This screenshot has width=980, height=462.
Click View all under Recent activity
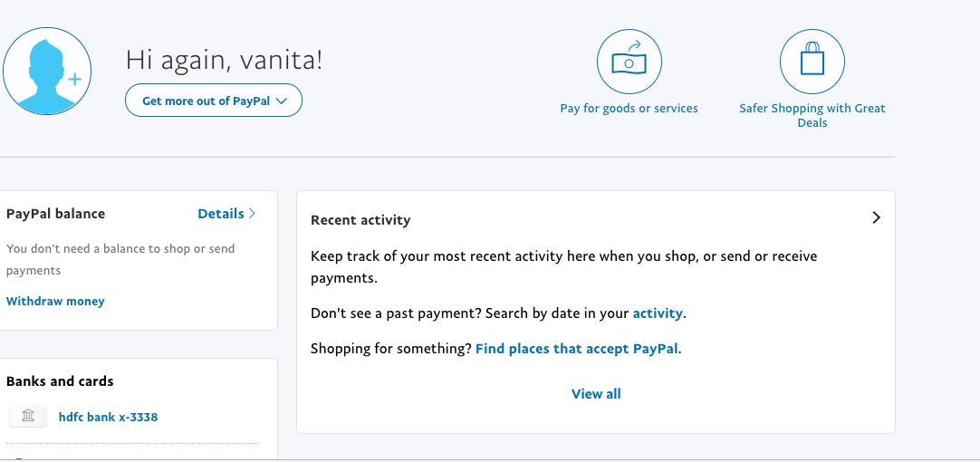tap(596, 394)
